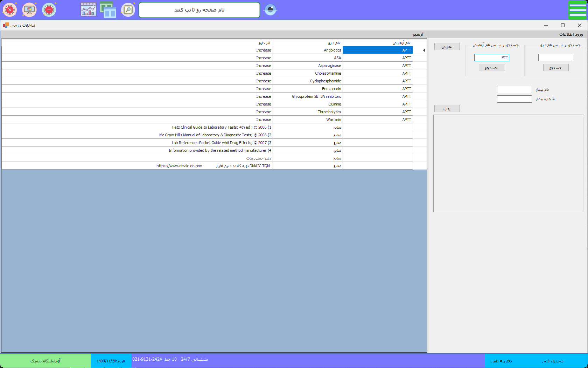Select the Warfarin row in table
This screenshot has height=368, width=588.
pos(307,120)
